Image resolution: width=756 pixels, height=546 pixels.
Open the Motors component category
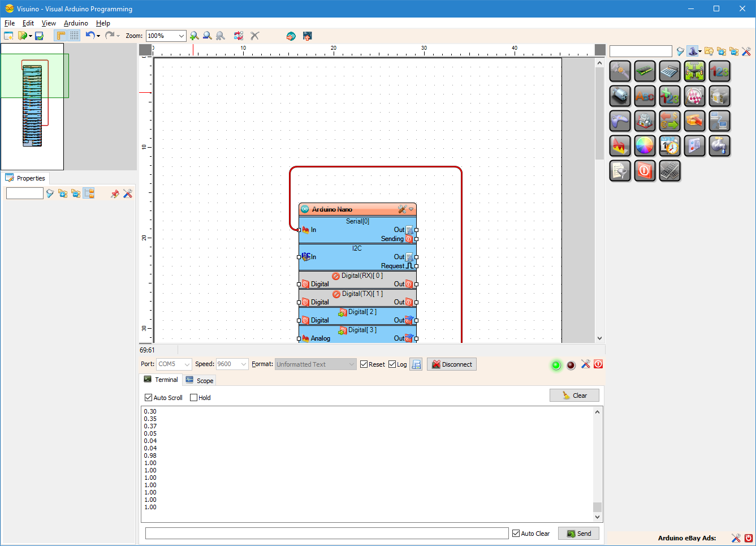620,96
